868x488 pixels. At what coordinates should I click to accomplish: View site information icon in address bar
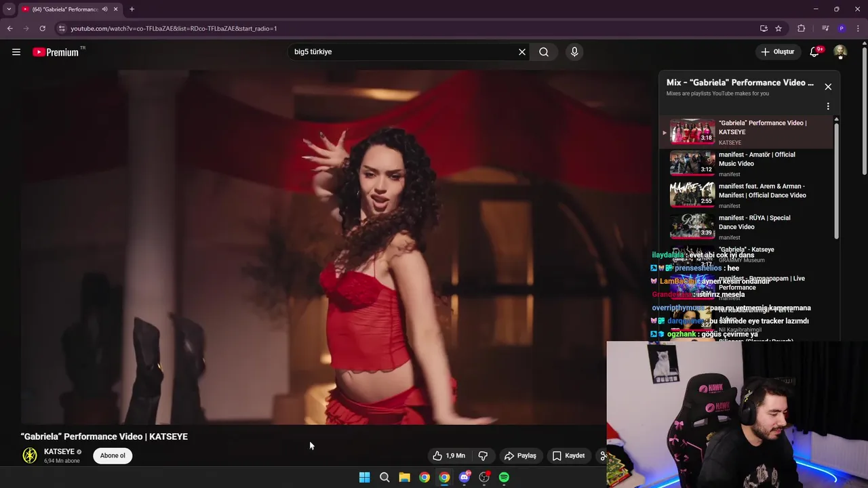point(62,28)
